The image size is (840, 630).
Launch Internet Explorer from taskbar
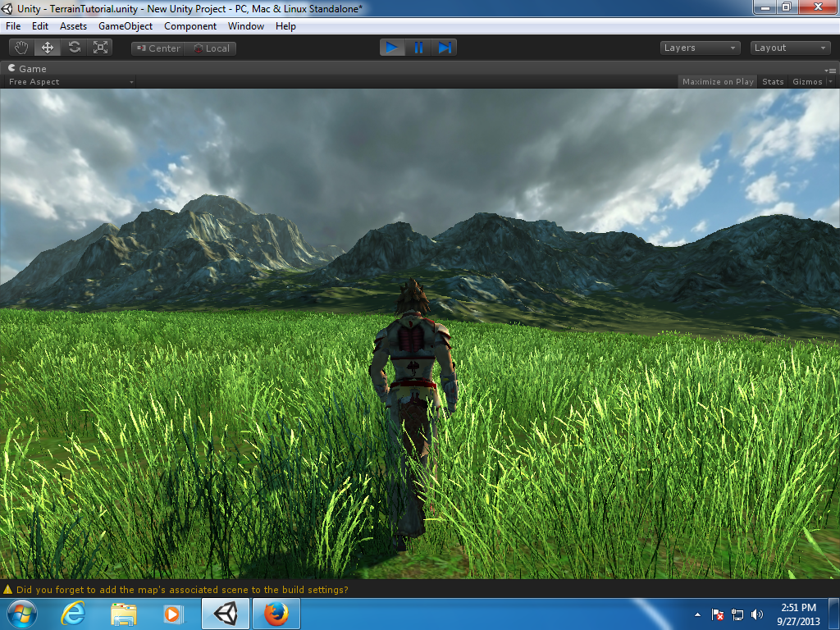coord(73,614)
